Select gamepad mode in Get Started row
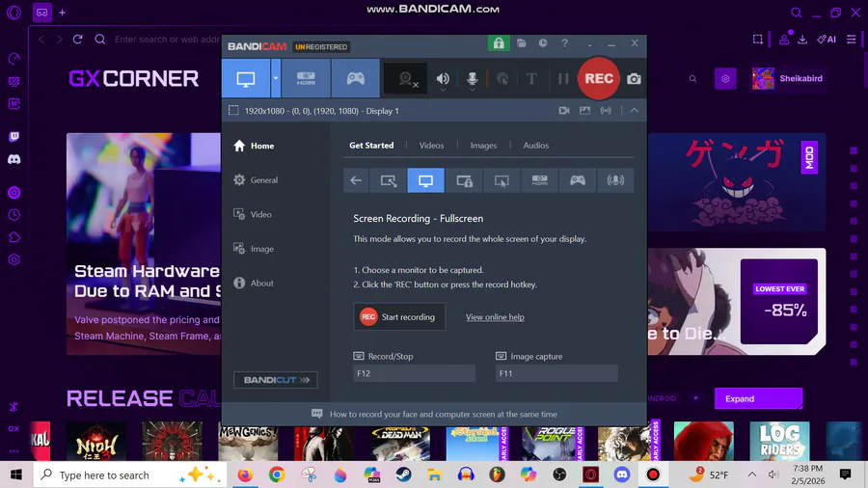This screenshot has height=488, width=868. click(x=578, y=180)
